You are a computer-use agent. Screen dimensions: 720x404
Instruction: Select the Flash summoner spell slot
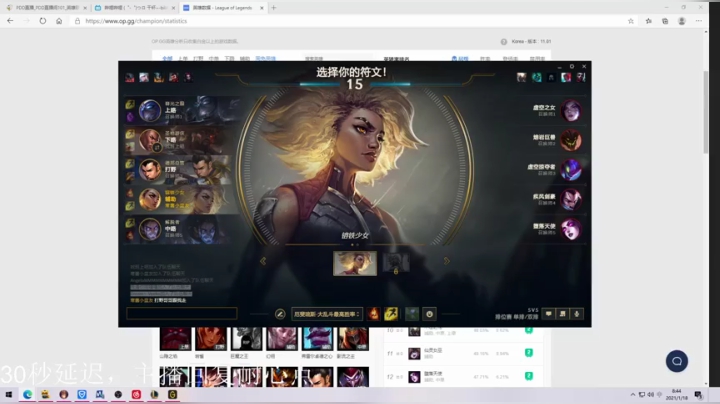[x=391, y=314]
